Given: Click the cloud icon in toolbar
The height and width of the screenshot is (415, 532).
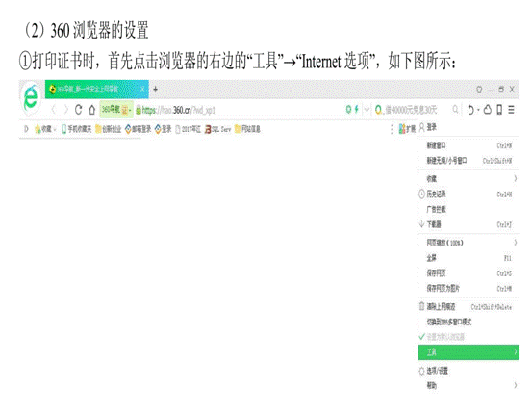Looking at the screenshot, I should [488, 110].
